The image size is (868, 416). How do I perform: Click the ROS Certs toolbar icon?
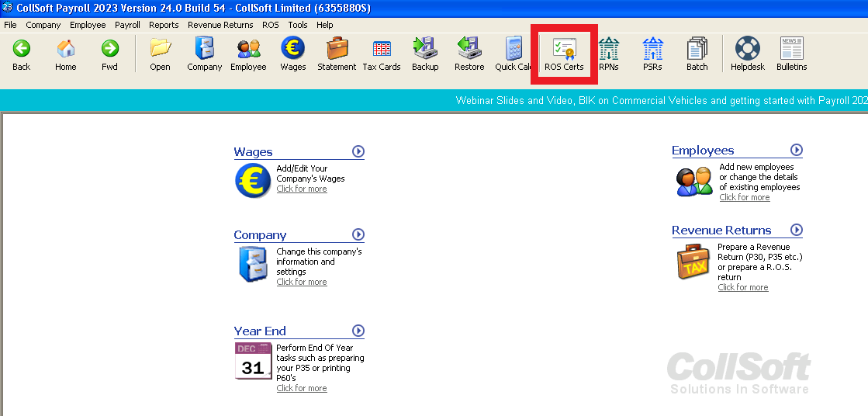point(563,53)
